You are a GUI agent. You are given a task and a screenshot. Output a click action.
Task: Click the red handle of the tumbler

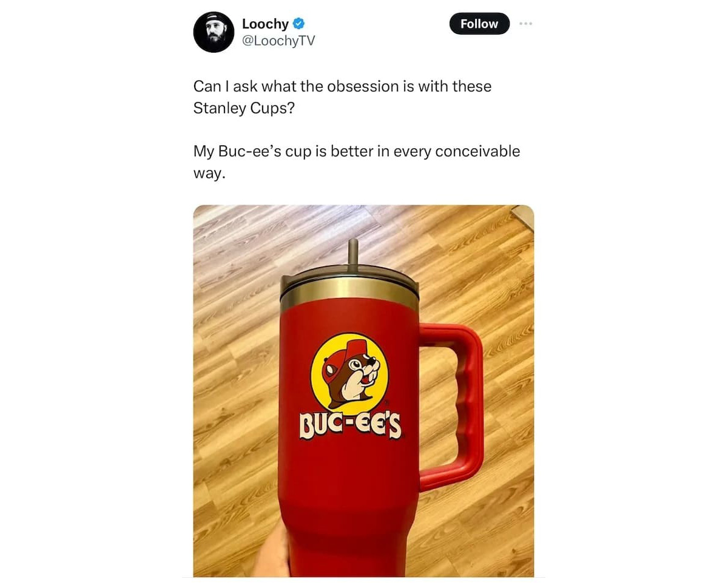pos(453,407)
